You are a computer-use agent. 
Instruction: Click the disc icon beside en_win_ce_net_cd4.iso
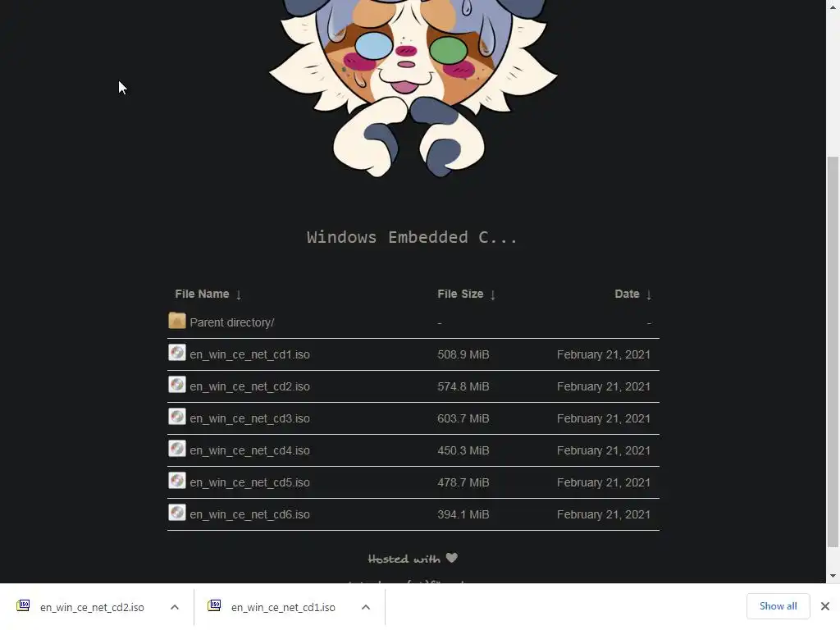point(177,449)
